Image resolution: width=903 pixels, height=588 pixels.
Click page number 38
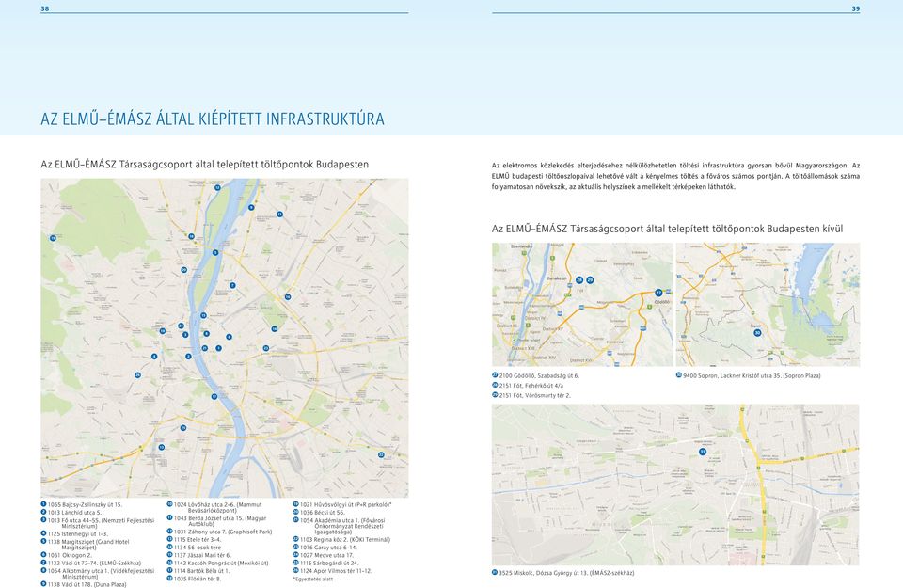coord(45,8)
